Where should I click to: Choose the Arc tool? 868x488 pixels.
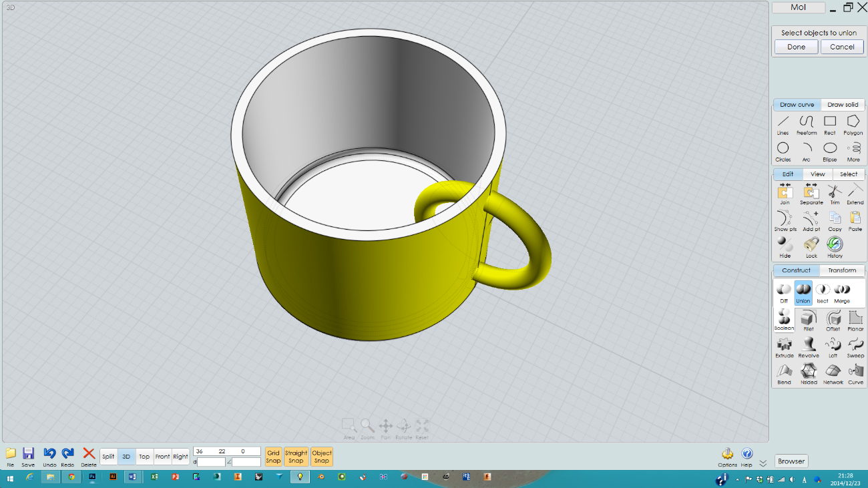[x=807, y=152]
